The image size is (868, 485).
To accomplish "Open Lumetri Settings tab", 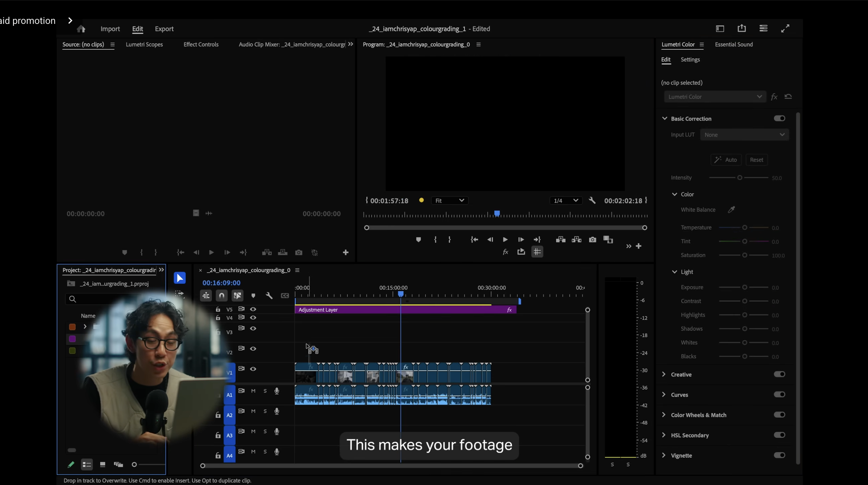I will pos(690,59).
